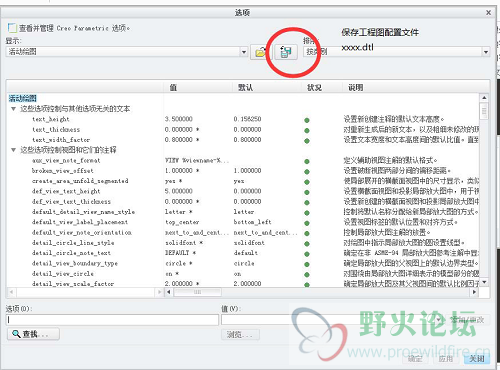Select the 活动绘图 root tree item

click(22, 98)
